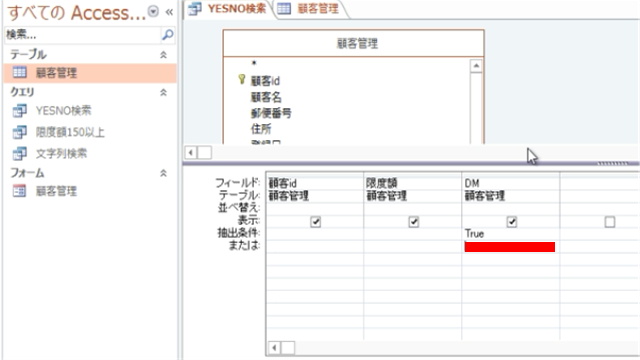
Task: Collapse the navigation pane with double chevron
Action: click(x=169, y=12)
